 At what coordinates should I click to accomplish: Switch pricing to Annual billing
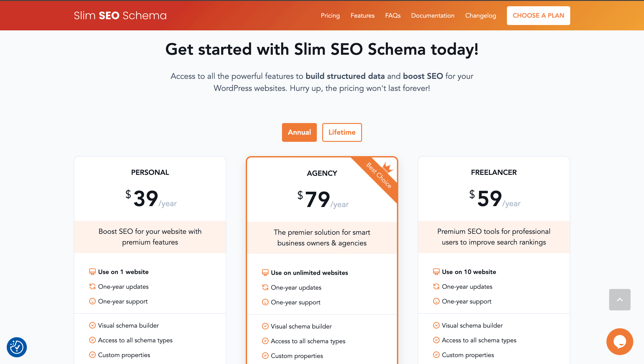(x=299, y=132)
